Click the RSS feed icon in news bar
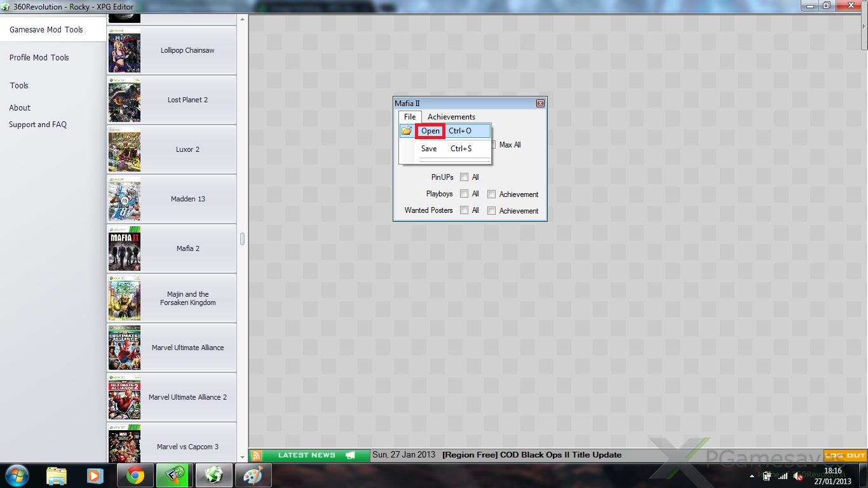868x488 pixels. tap(256, 456)
